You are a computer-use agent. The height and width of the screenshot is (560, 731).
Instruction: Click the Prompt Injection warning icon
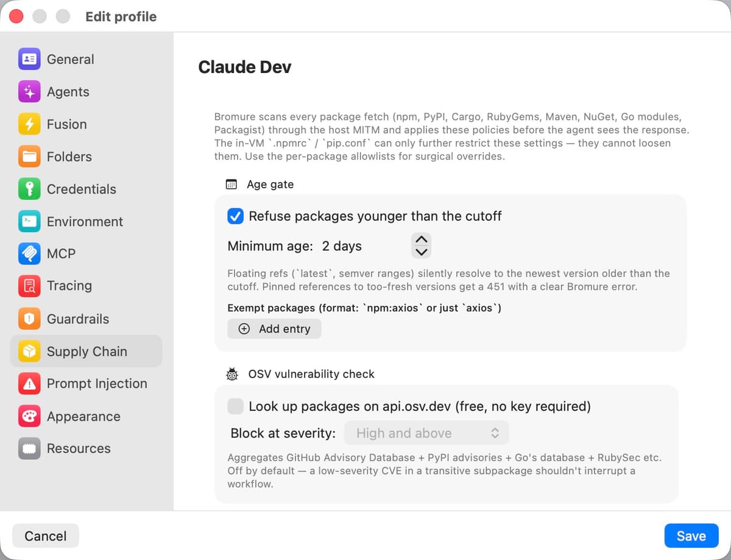[x=29, y=383]
